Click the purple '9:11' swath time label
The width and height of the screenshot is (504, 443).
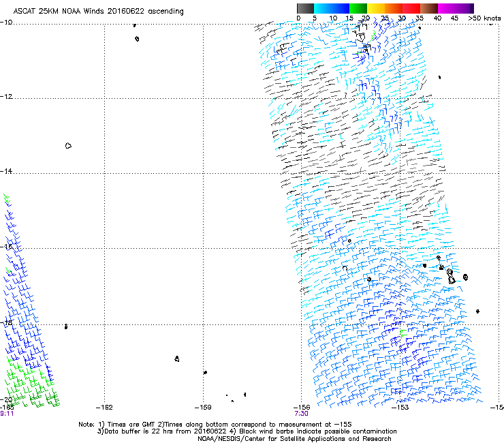[x=7, y=414]
